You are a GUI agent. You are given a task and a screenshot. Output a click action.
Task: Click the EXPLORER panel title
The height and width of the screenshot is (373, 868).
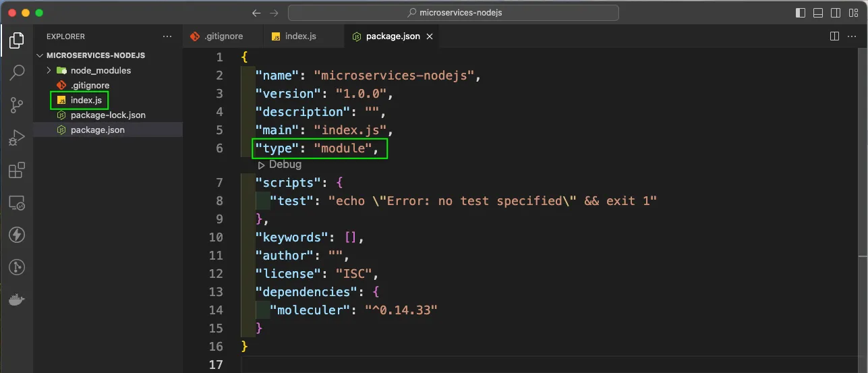pyautogui.click(x=65, y=36)
